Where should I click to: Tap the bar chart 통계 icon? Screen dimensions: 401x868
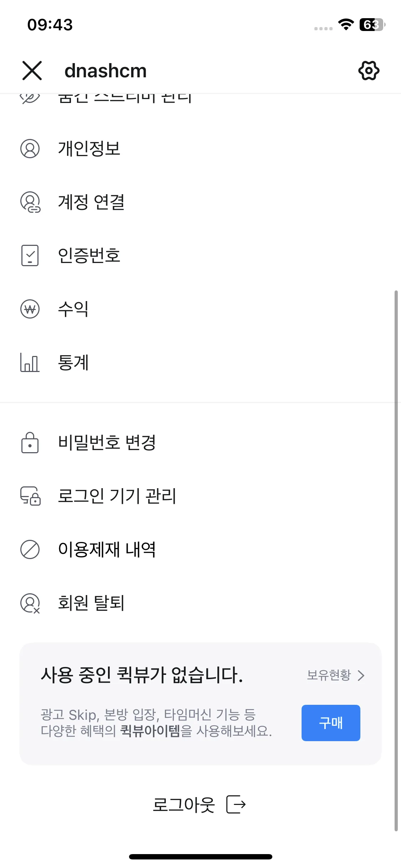pyautogui.click(x=30, y=362)
